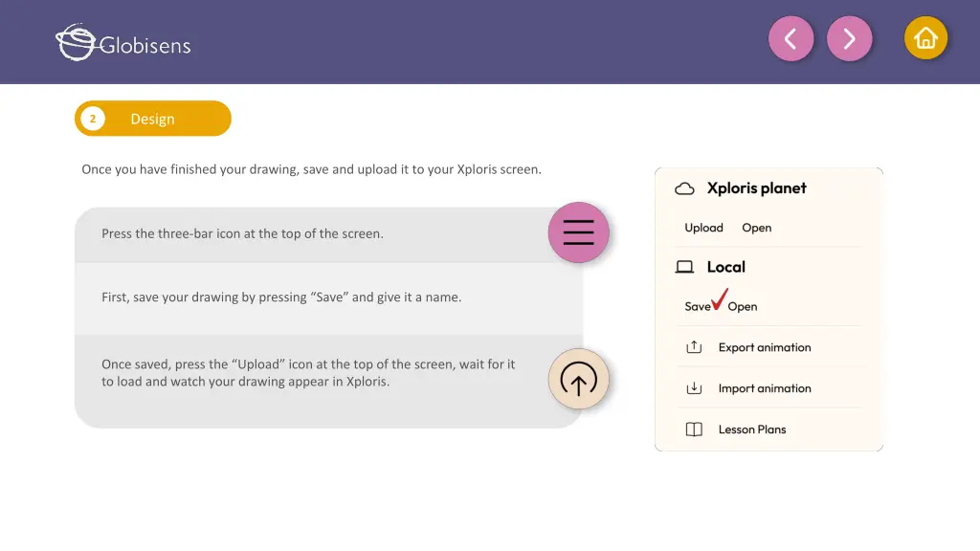Click the "First, save your drawing" instruction

click(281, 298)
